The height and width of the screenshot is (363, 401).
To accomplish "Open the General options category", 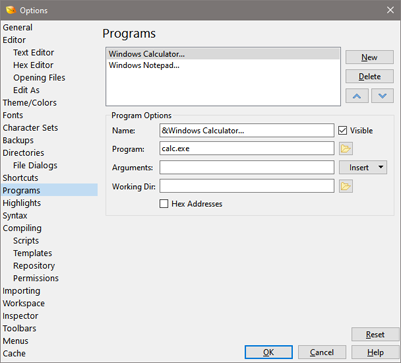I will point(18,27).
